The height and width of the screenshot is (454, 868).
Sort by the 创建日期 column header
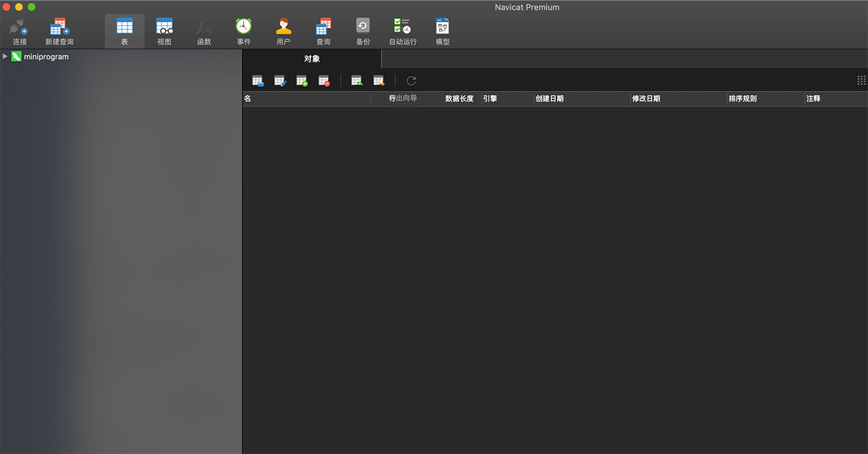pyautogui.click(x=549, y=99)
